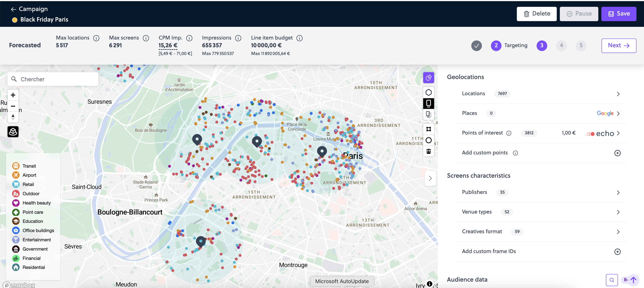The width and height of the screenshot is (644, 288).
Task: Click the info icon beside Max locations
Action: (x=96, y=38)
